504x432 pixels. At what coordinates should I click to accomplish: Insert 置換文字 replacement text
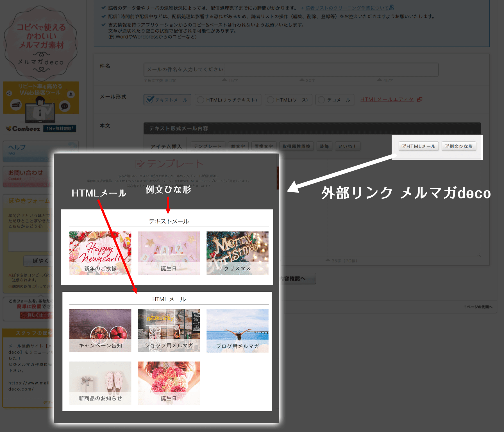pos(264,146)
